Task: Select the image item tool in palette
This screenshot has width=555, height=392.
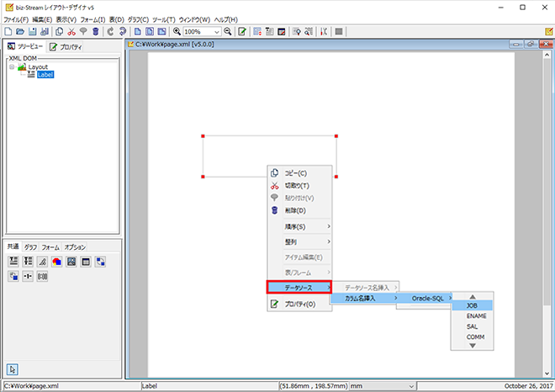Action: tap(71, 262)
